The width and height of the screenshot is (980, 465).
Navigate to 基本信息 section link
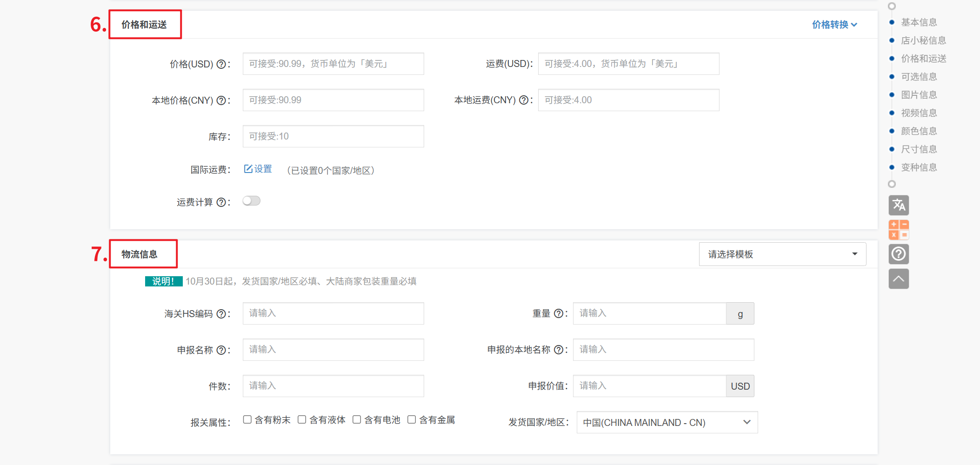tap(919, 22)
